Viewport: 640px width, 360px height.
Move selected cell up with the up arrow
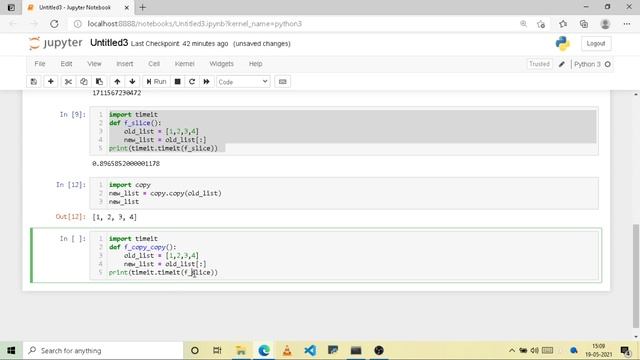pyautogui.click(x=117, y=82)
